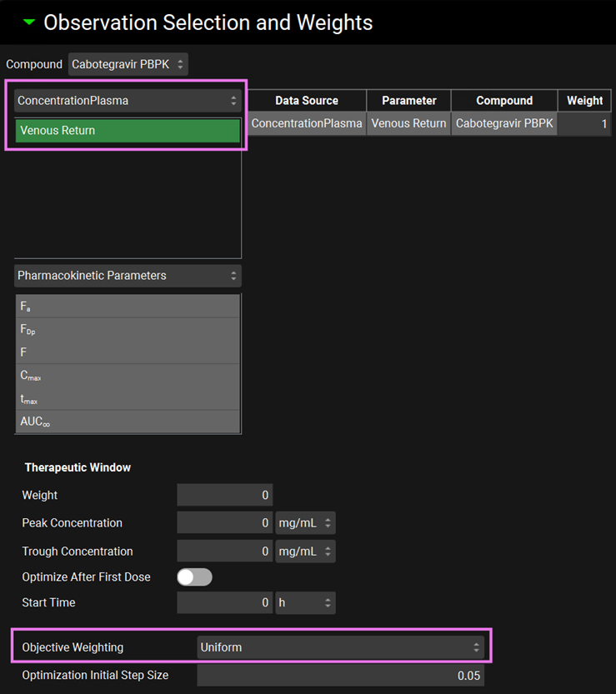Collapse the Observation Selection and Weights section

(x=29, y=22)
